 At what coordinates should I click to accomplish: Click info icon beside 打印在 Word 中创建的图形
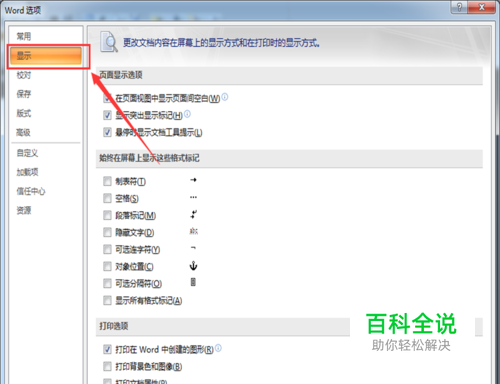pyautogui.click(x=218, y=348)
